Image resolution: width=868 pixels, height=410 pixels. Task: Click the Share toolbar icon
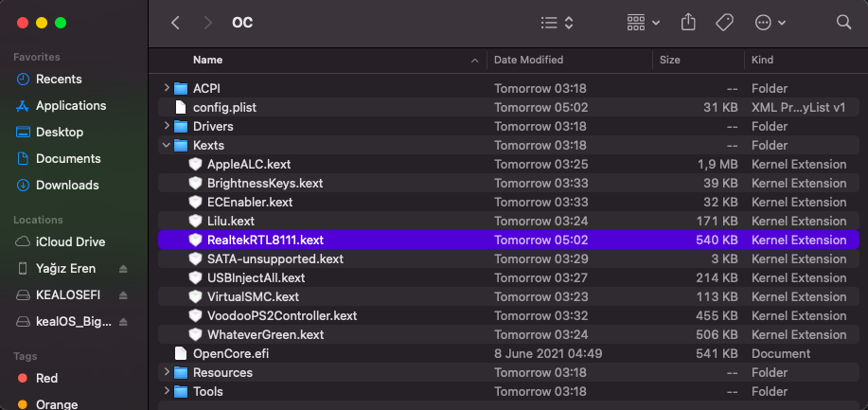tap(689, 23)
